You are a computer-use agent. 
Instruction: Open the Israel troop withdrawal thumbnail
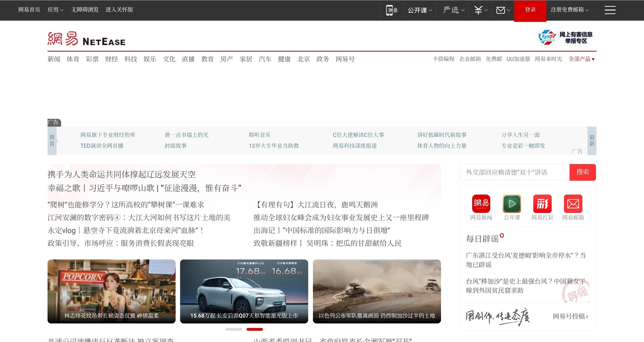(377, 291)
